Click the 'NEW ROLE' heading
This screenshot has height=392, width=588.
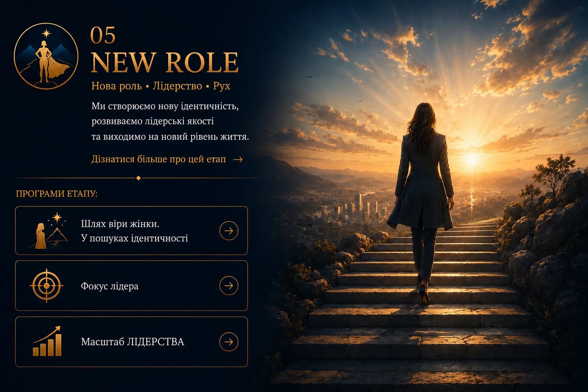point(165,62)
